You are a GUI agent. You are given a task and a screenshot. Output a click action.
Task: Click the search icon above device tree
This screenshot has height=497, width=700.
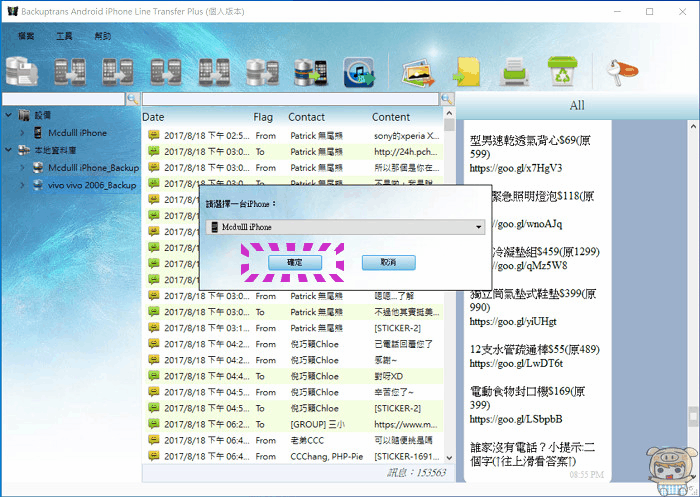(133, 99)
